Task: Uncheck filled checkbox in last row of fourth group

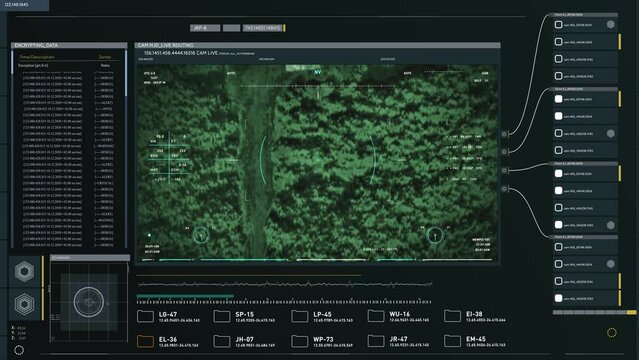Action: 559,298
